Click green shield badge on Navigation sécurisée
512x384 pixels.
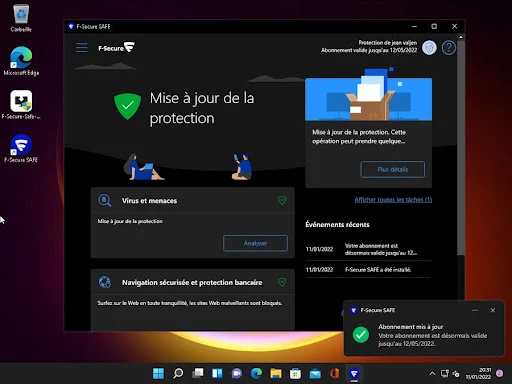282,282
